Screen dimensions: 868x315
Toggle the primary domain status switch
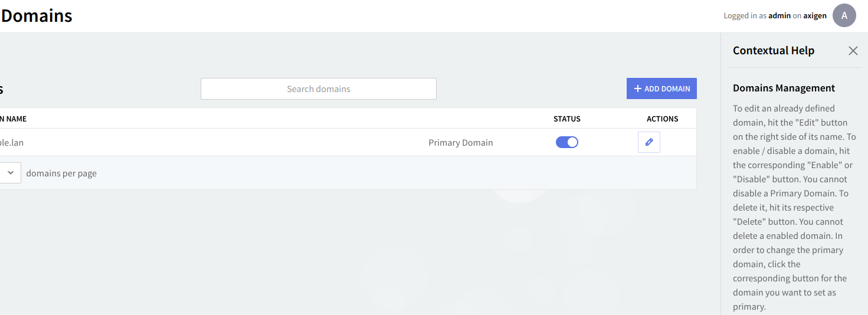click(567, 142)
